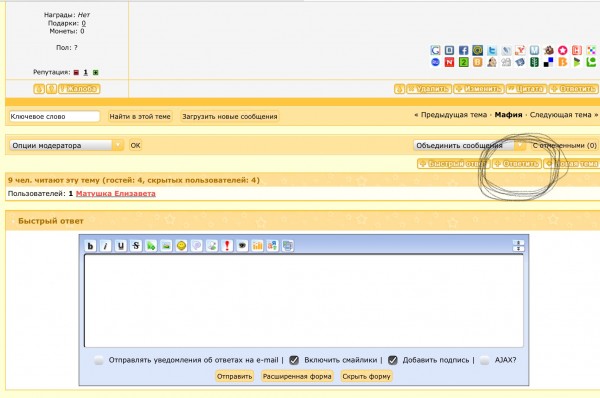Image resolution: width=600 pixels, height=398 pixels.
Task: Uncheck the 'Добавить подпись' checkbox
Action: (x=393, y=360)
